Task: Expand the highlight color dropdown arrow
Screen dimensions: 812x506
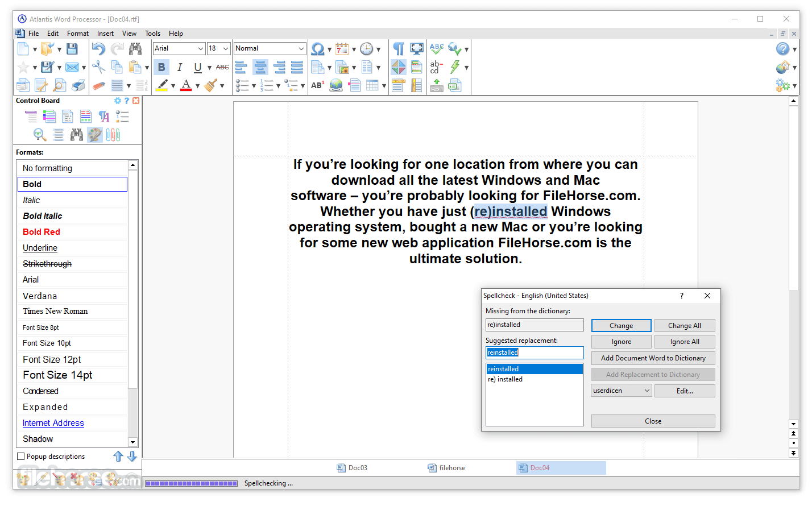Action: [x=173, y=86]
